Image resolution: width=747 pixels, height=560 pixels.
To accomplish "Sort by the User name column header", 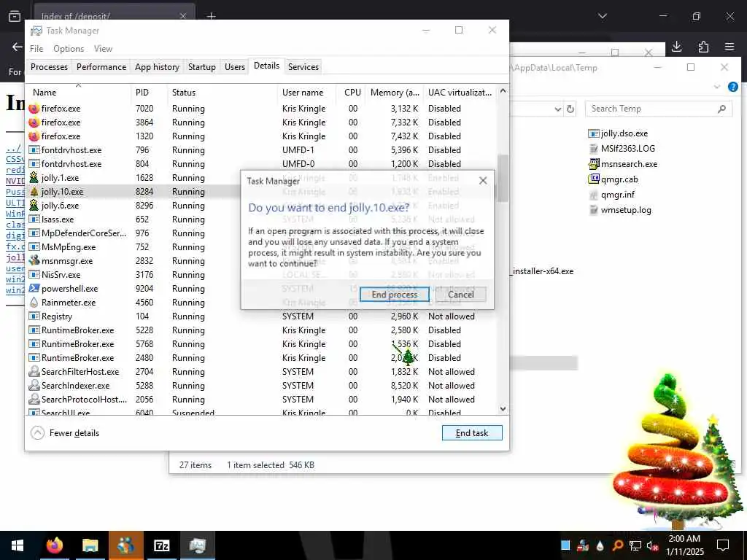I will [x=307, y=93].
